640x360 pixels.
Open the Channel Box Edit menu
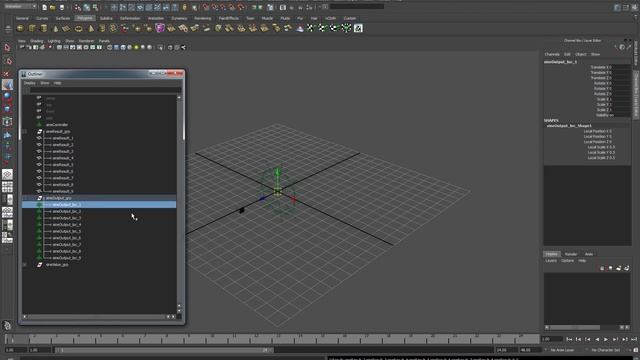(x=567, y=54)
